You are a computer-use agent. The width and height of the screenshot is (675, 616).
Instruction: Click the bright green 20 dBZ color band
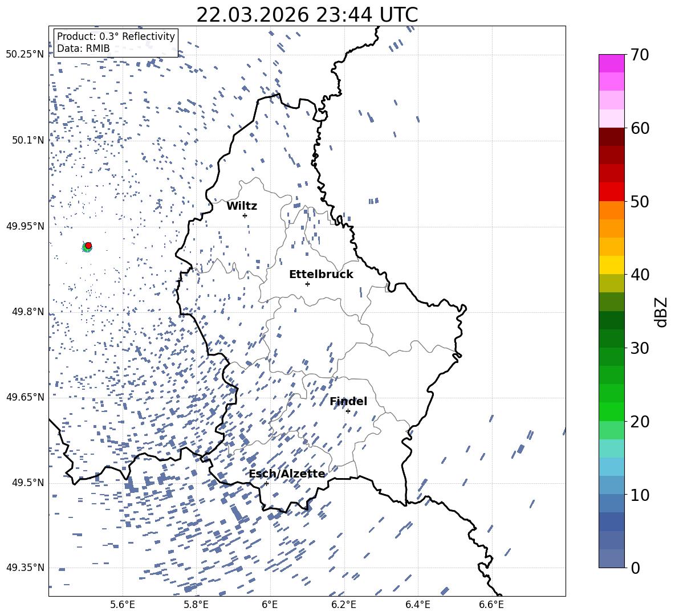[611, 411]
